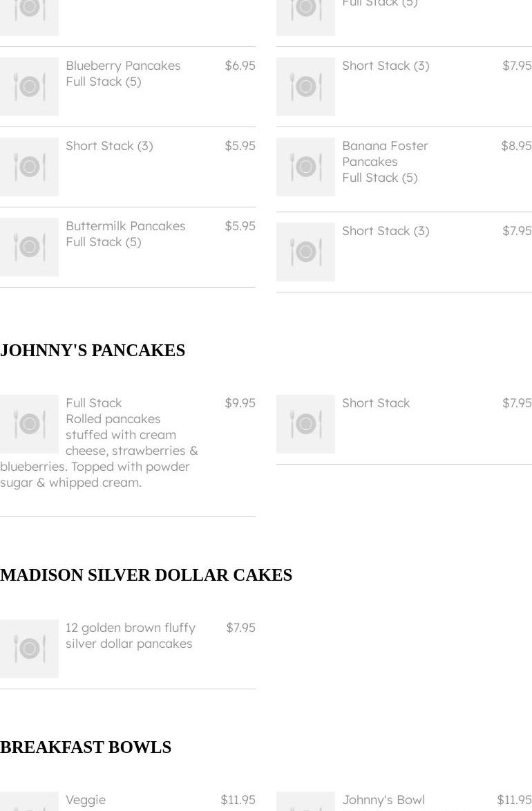Choose 12 golden brown fluffy silver dollar pancakes
This screenshot has height=811, width=532.
click(x=130, y=635)
